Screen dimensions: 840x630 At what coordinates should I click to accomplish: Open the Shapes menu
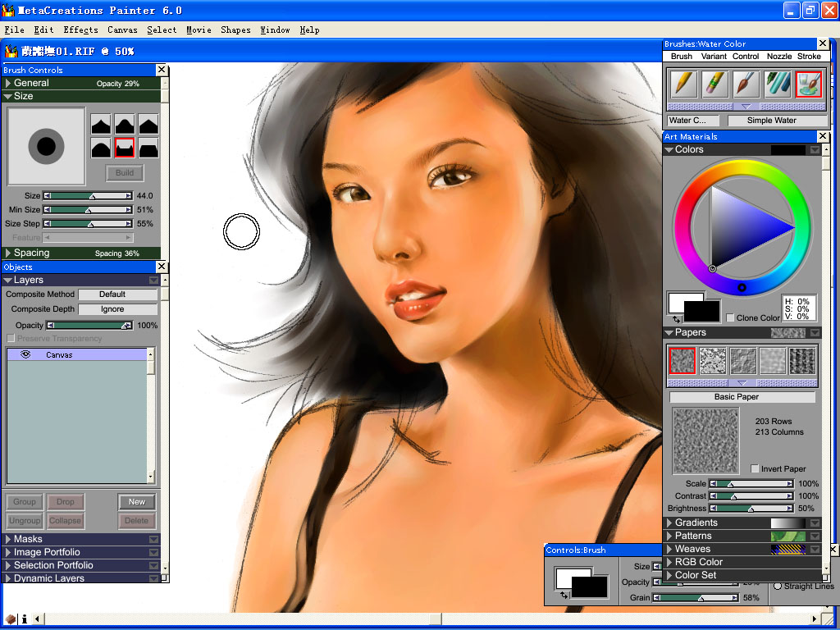[235, 30]
